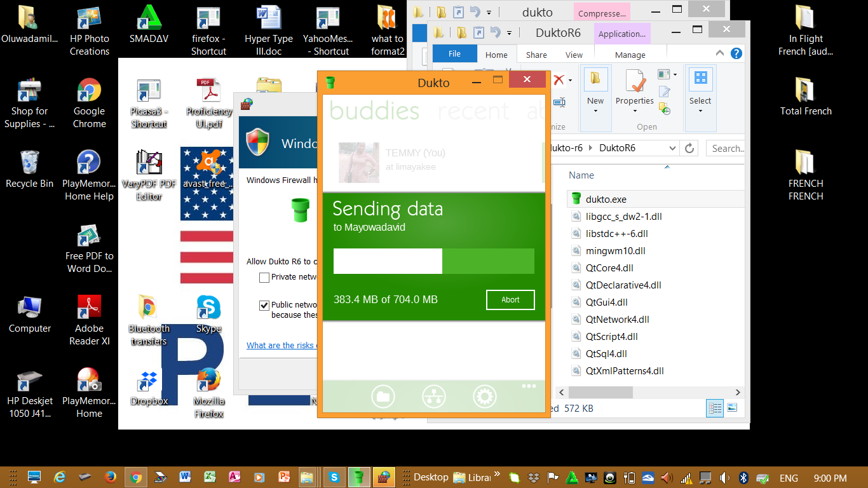This screenshot has width=868, height=488.
Task: Open Explorer Help question-mark icon
Action: tap(737, 54)
